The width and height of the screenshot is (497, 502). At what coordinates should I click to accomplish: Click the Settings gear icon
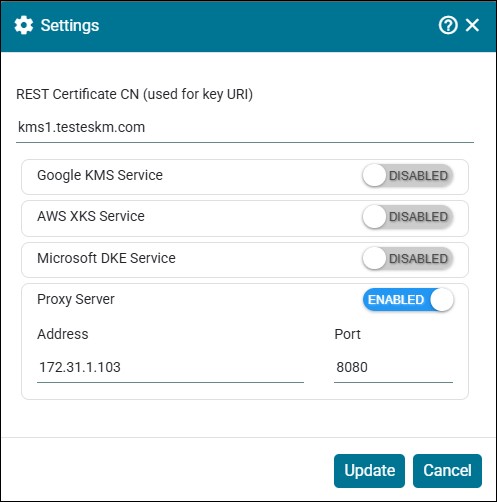pyautogui.click(x=24, y=25)
